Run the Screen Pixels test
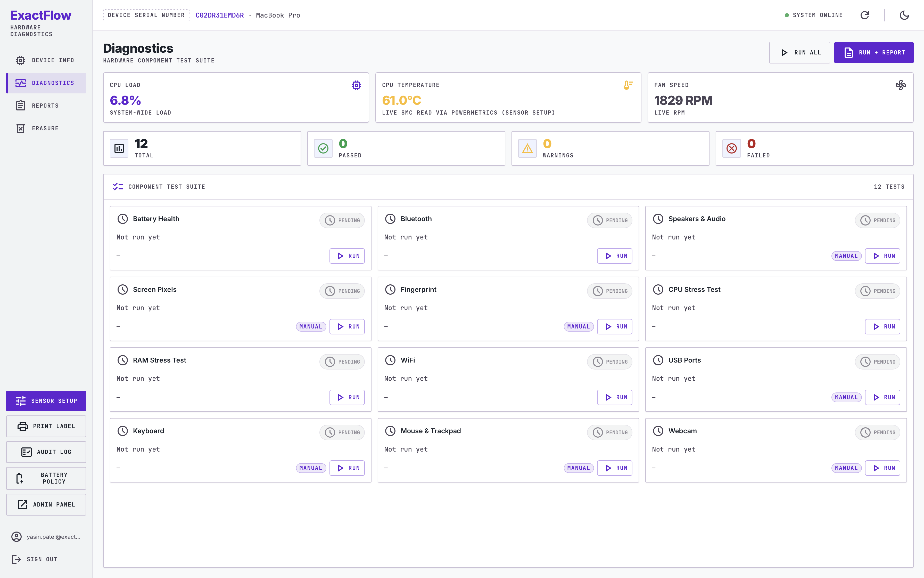 [x=347, y=326]
